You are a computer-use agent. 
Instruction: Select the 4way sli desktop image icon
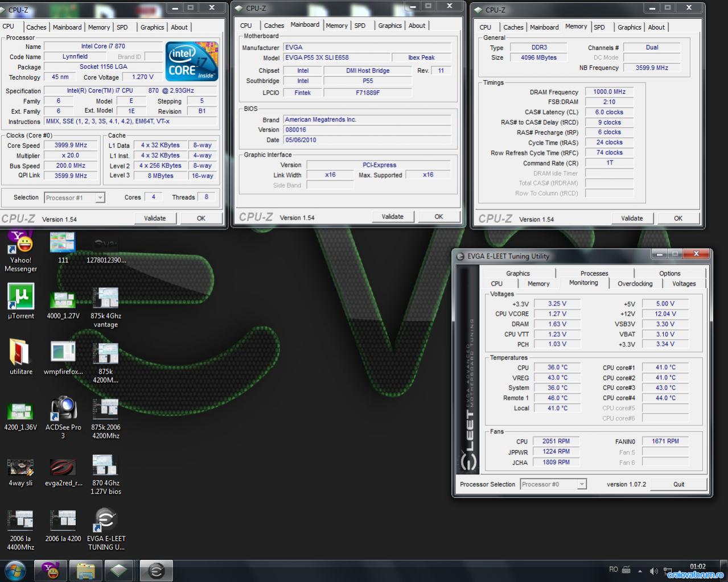pos(21,472)
